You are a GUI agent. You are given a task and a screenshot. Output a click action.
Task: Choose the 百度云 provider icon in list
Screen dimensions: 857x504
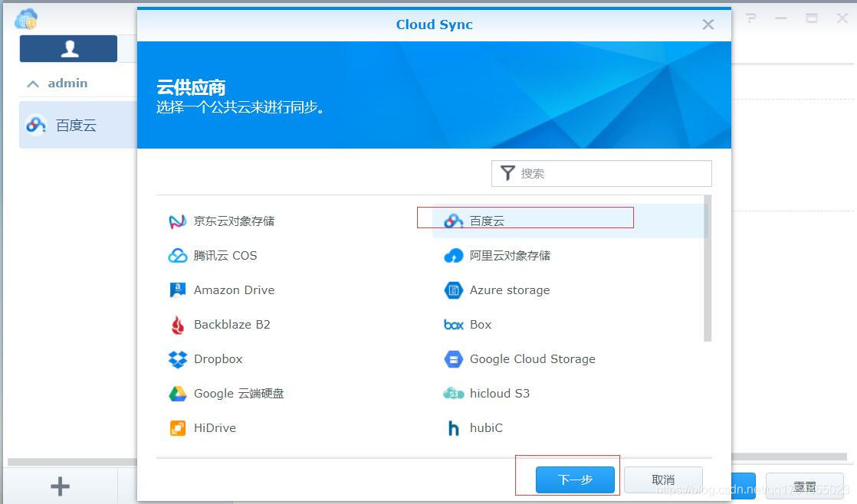coord(453,221)
